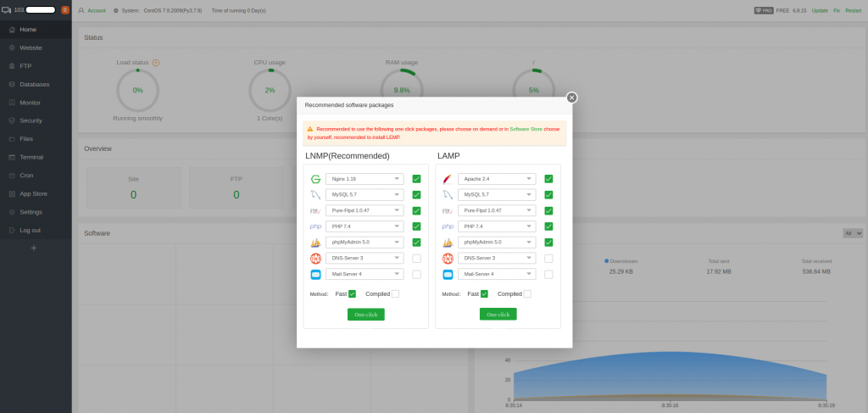Click the orange notification badge 0
868x413 pixels.
[65, 10]
